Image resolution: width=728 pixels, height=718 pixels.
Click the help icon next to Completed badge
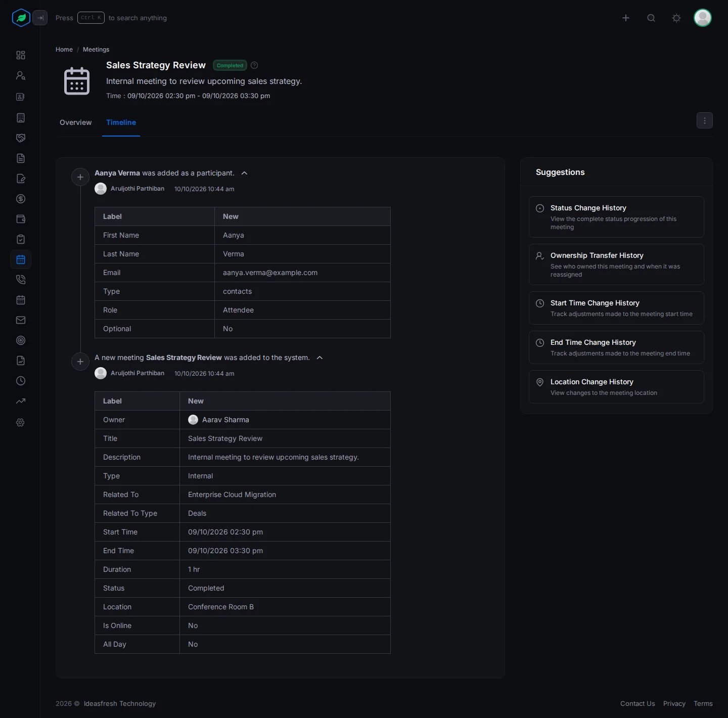[254, 65]
